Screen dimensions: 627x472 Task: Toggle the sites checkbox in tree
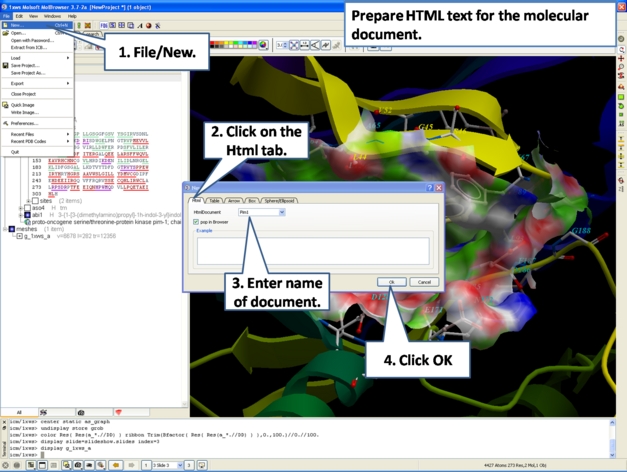(35, 201)
